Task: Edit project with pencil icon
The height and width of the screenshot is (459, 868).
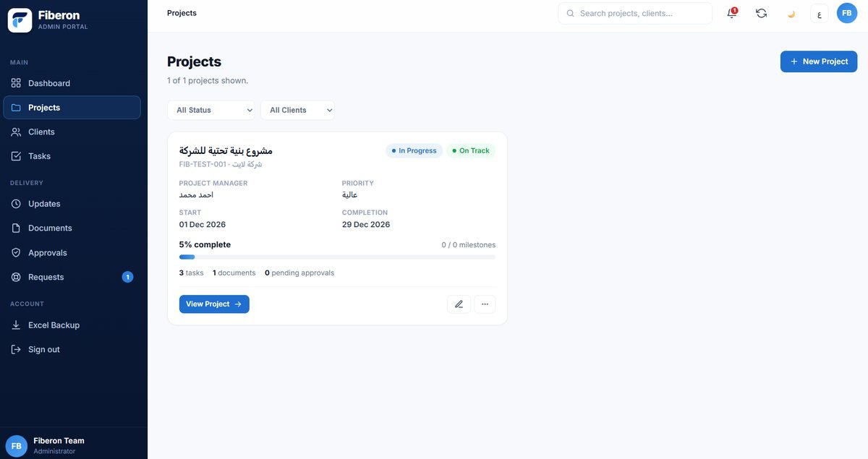Action: 459,304
